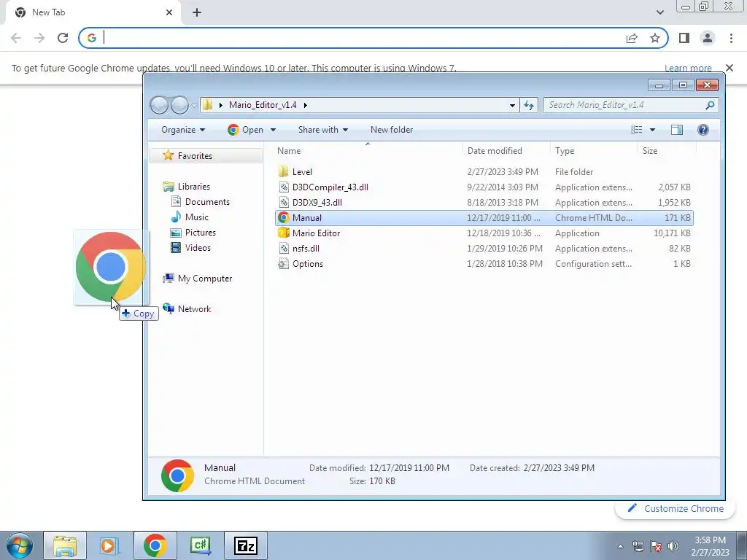Click Chrome back navigation arrow
747x560 pixels.
(16, 38)
